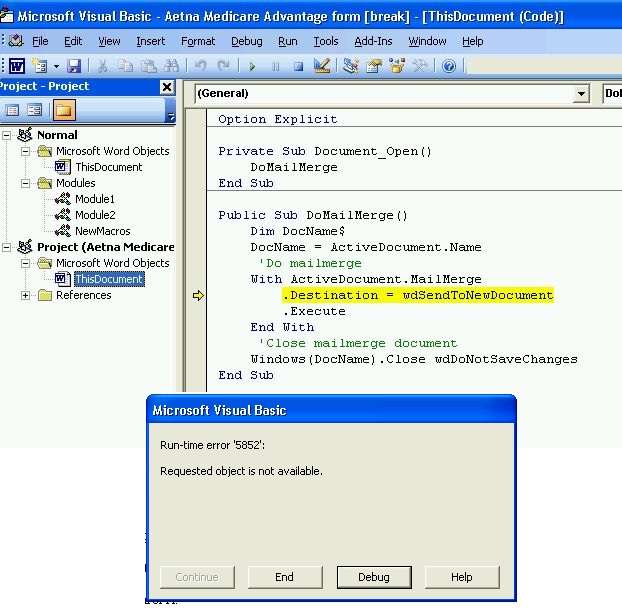The height and width of the screenshot is (609, 622).
Task: Open Toolbox hammer and wrench icon
Action: 420,66
